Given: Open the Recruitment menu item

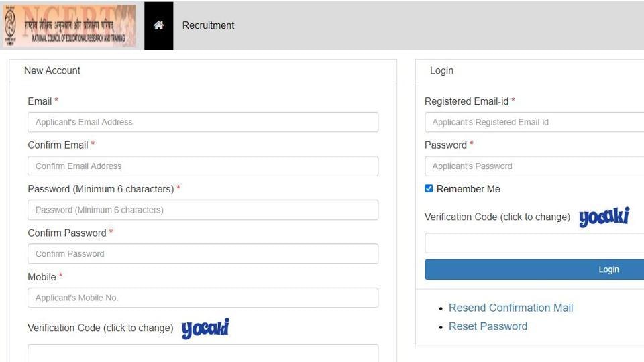Looking at the screenshot, I should (208, 25).
